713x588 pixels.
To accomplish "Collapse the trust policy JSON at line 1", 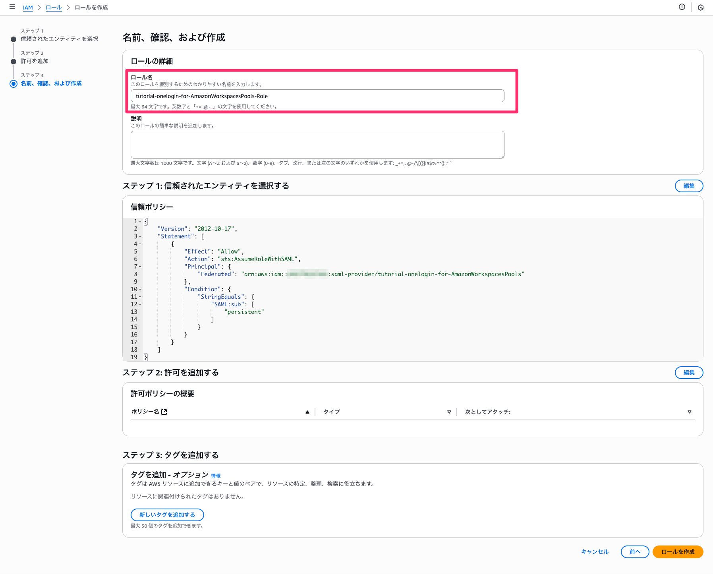I will (140, 221).
